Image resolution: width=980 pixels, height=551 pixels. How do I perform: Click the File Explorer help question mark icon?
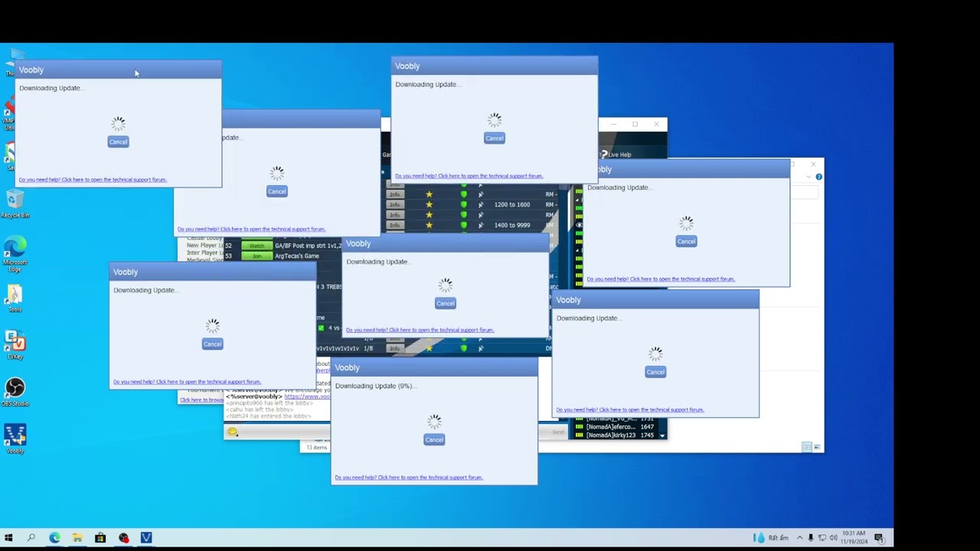click(x=818, y=177)
